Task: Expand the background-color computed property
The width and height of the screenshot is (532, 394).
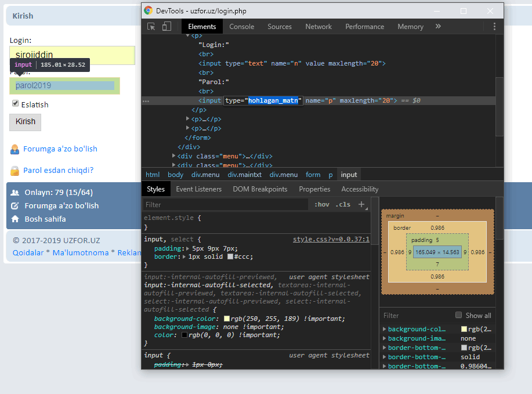Action: tap(384, 329)
